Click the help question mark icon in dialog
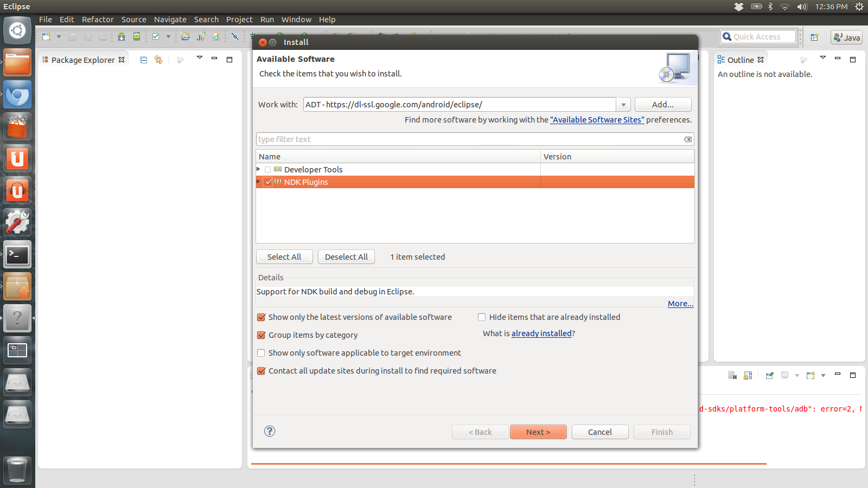868x488 pixels. click(270, 431)
